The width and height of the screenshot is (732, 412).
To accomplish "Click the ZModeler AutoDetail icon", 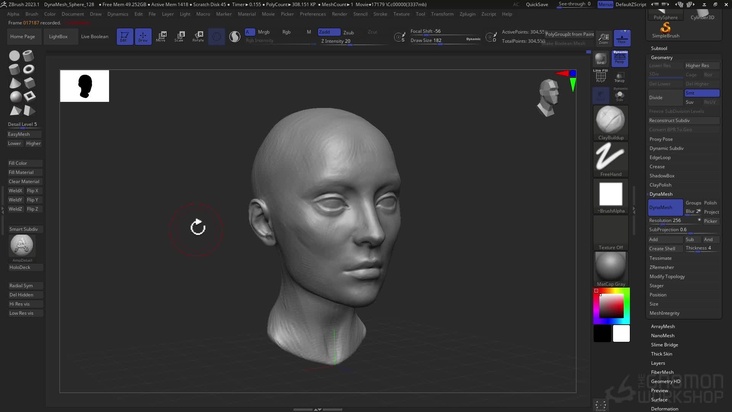I will (21, 246).
